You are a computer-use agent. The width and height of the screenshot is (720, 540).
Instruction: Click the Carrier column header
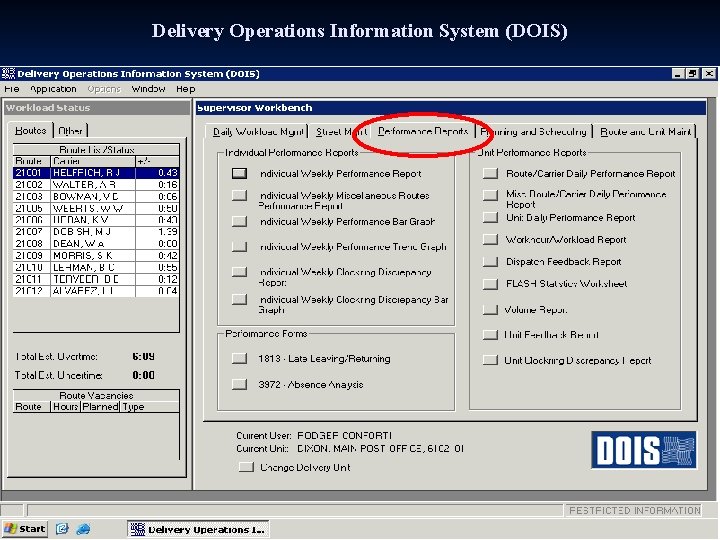[93, 161]
